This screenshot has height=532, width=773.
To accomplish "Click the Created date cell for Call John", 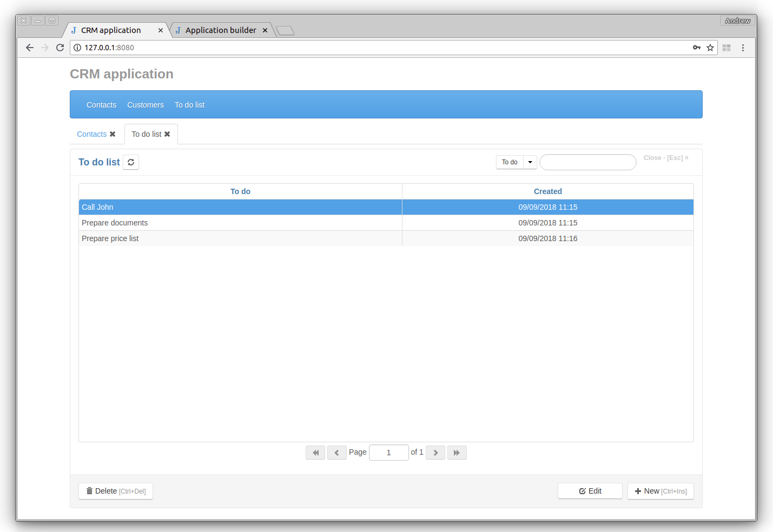I will 548,207.
